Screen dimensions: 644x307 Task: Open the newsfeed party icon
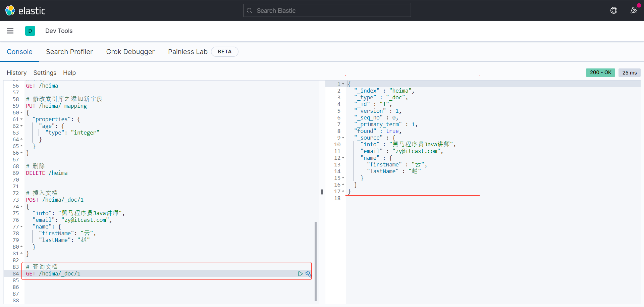pos(634,10)
